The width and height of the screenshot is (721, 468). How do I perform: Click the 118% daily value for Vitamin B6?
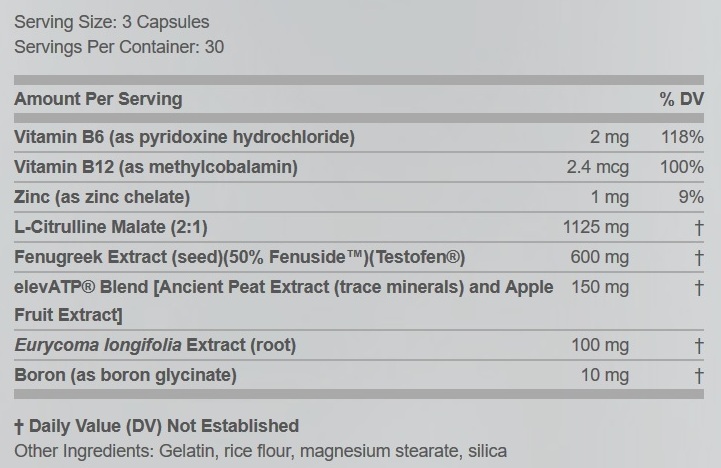tap(682, 137)
